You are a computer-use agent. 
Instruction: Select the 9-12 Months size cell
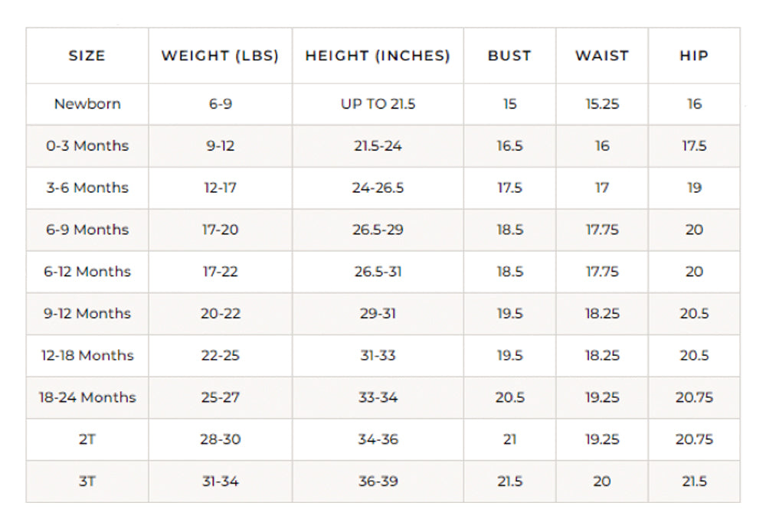[87, 314]
